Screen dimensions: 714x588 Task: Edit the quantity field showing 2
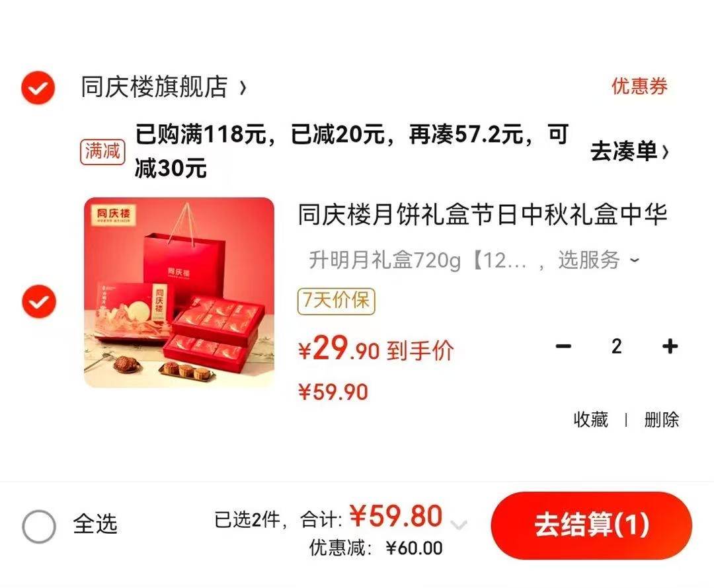[617, 347]
